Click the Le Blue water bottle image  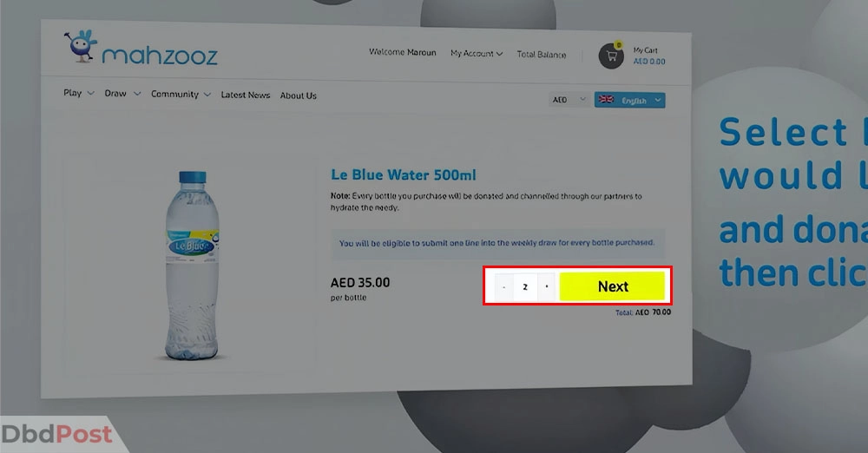[x=192, y=266]
